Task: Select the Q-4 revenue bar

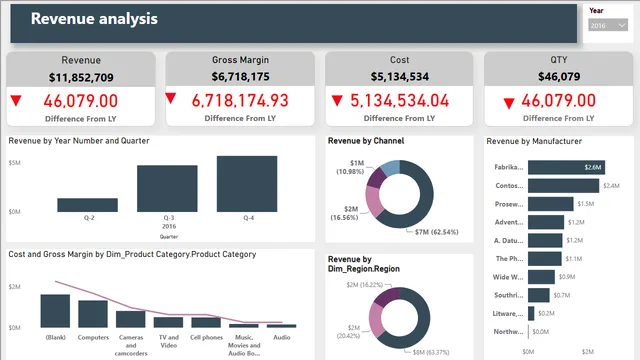Action: [x=247, y=184]
